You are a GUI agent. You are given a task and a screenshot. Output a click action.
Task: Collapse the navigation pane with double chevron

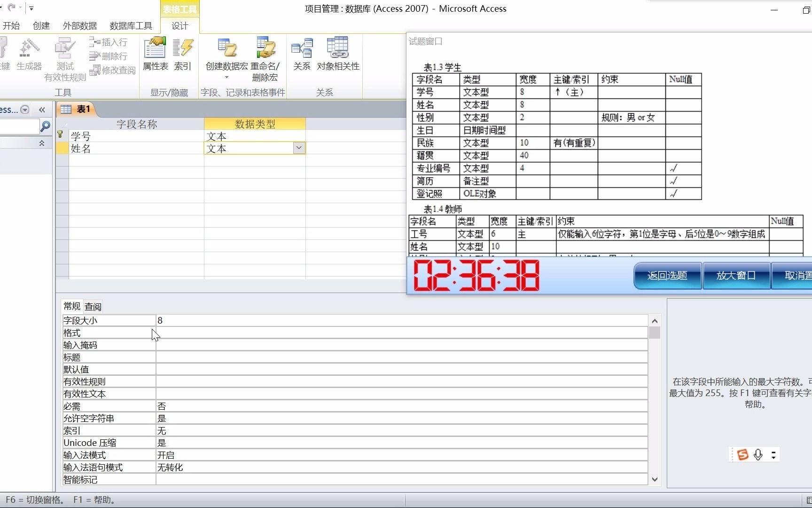click(x=42, y=110)
